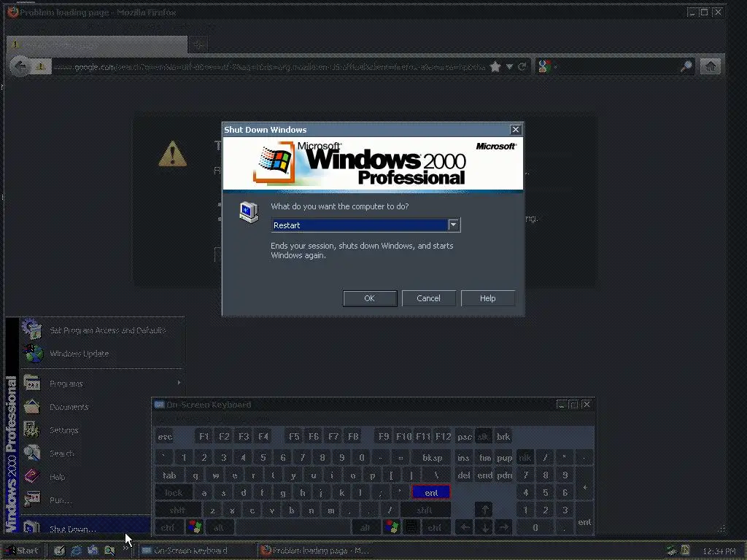
Task: Click the context menu key on keyboard
Action: pos(411,527)
